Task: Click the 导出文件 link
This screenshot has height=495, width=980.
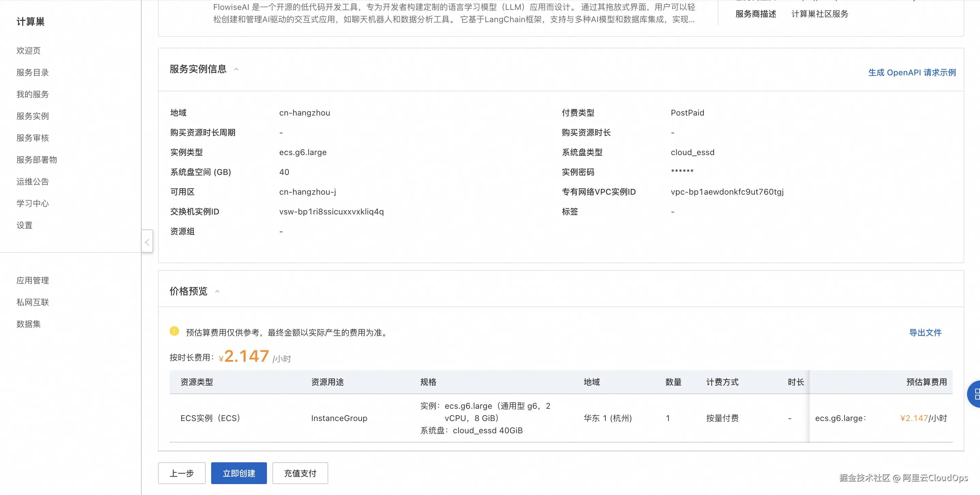Action: pyautogui.click(x=925, y=332)
